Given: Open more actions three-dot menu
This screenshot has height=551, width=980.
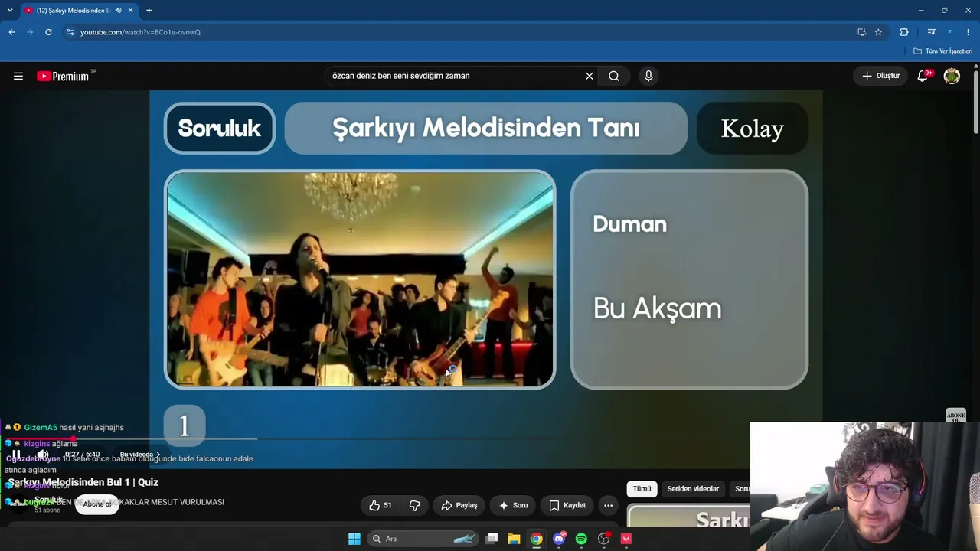Looking at the screenshot, I should (608, 505).
